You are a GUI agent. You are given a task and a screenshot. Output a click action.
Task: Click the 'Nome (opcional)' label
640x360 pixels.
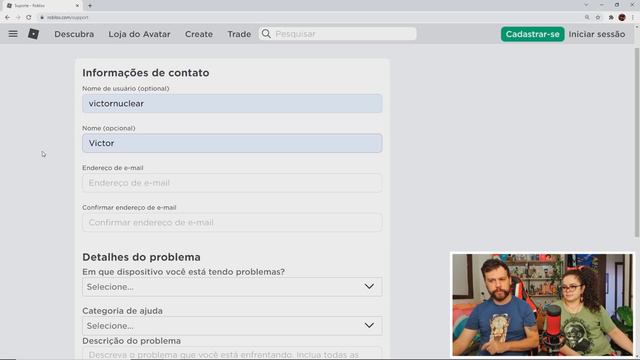(109, 128)
